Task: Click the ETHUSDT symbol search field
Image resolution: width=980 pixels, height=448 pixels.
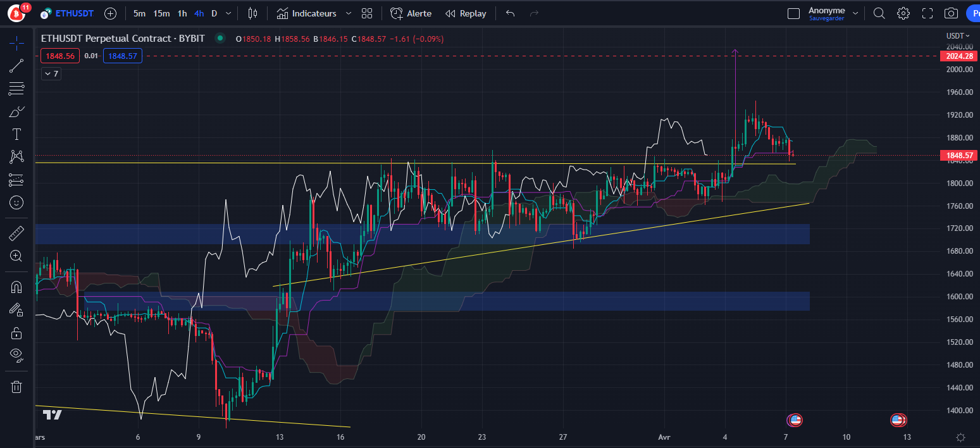Action: pyautogui.click(x=72, y=13)
